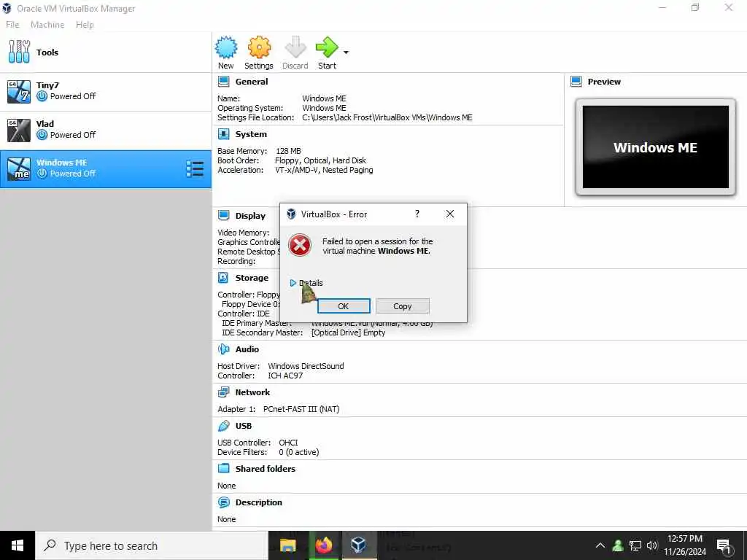Click the System section icon
The width and height of the screenshot is (747, 560).
[223, 134]
